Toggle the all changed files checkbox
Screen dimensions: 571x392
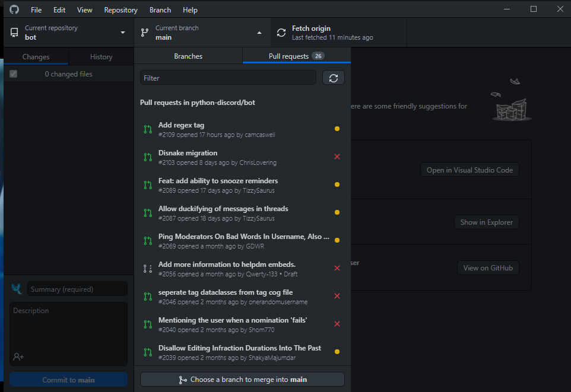pyautogui.click(x=14, y=74)
